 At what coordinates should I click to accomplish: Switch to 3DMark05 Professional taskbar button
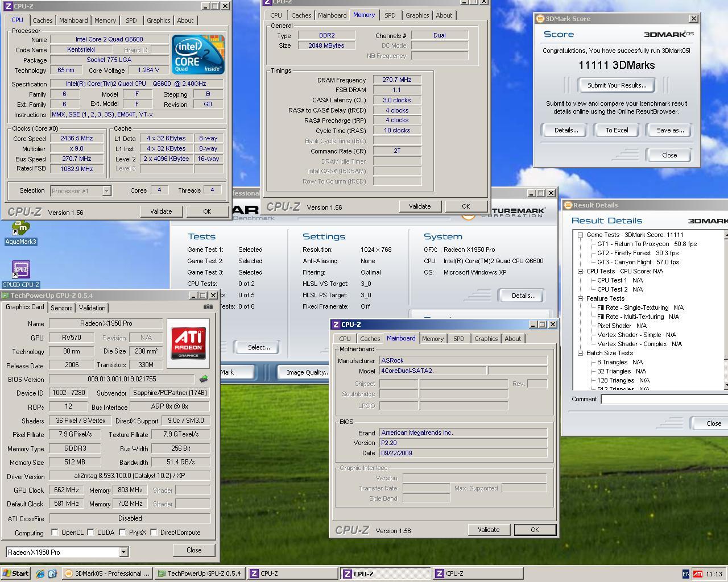click(107, 574)
